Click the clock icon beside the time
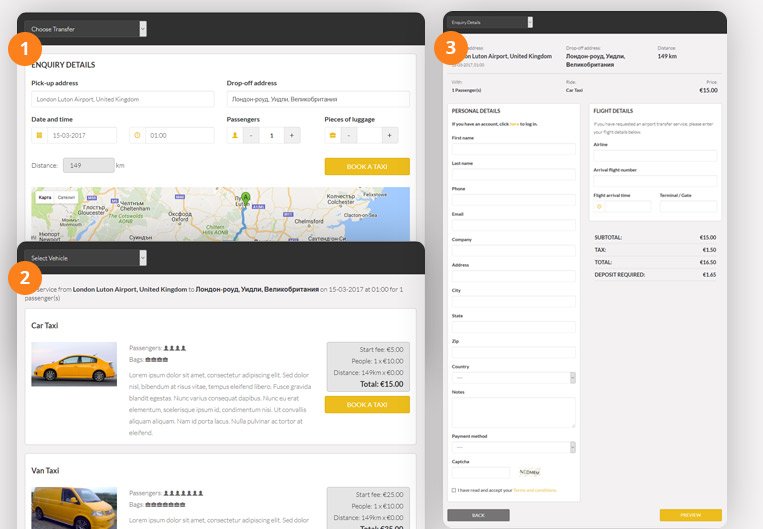Screen dimensions: 763x529 [x=137, y=135]
